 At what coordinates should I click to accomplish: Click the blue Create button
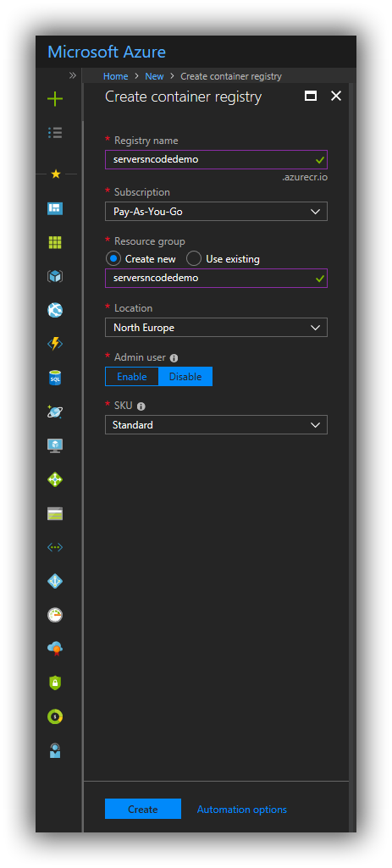[143, 809]
